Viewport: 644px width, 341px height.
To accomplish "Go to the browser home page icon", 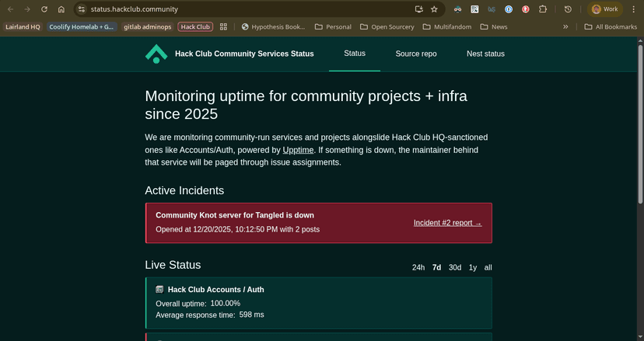I will click(61, 9).
